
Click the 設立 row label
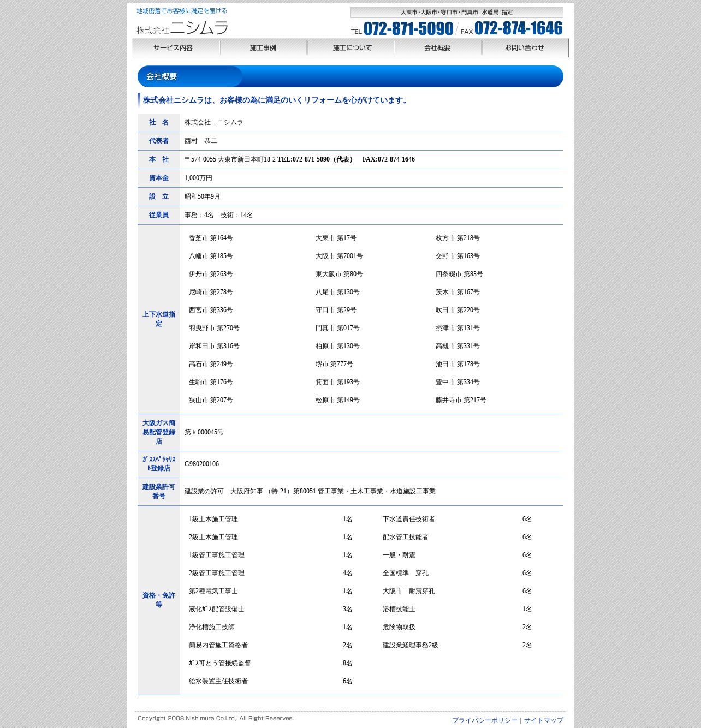pyautogui.click(x=159, y=196)
